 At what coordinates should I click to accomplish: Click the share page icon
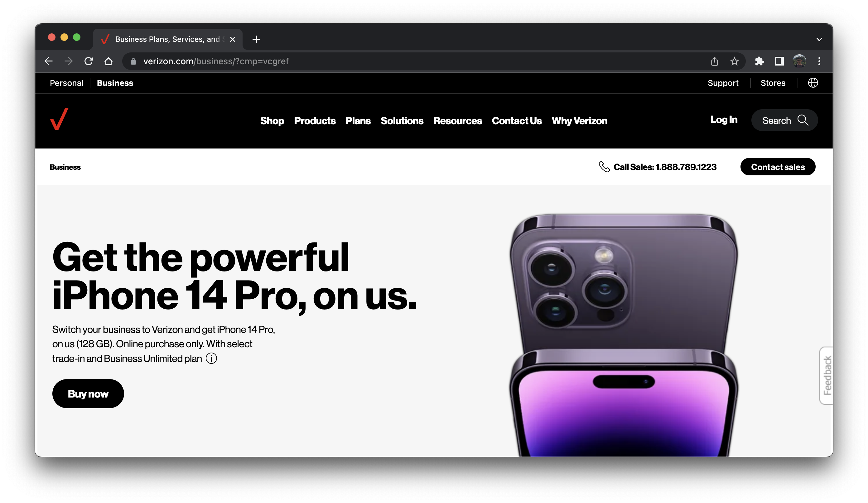pyautogui.click(x=714, y=61)
